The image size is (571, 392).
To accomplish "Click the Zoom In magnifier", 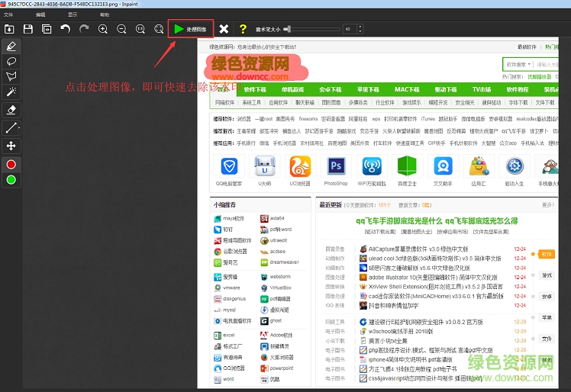I will (x=103, y=29).
